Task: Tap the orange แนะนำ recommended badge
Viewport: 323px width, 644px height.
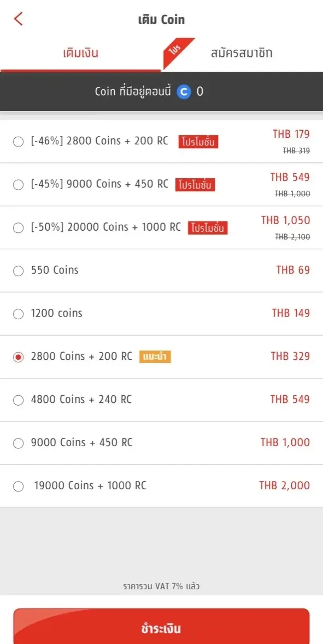Action: (x=155, y=356)
